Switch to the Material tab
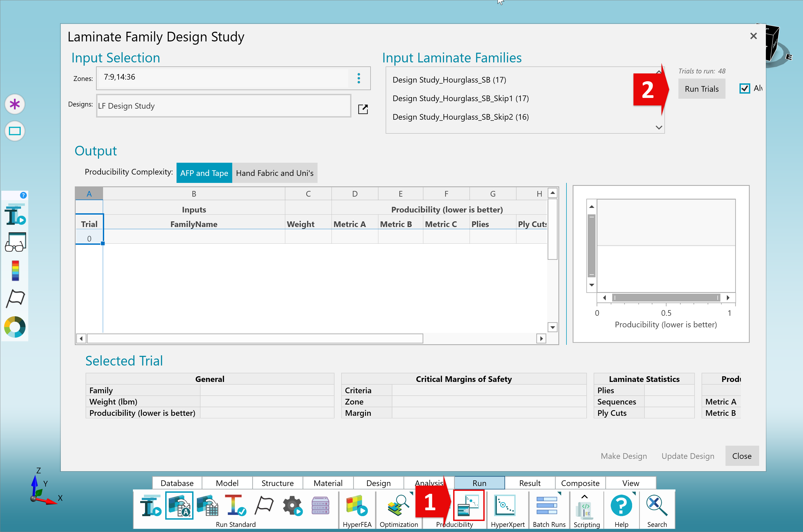 tap(328, 483)
